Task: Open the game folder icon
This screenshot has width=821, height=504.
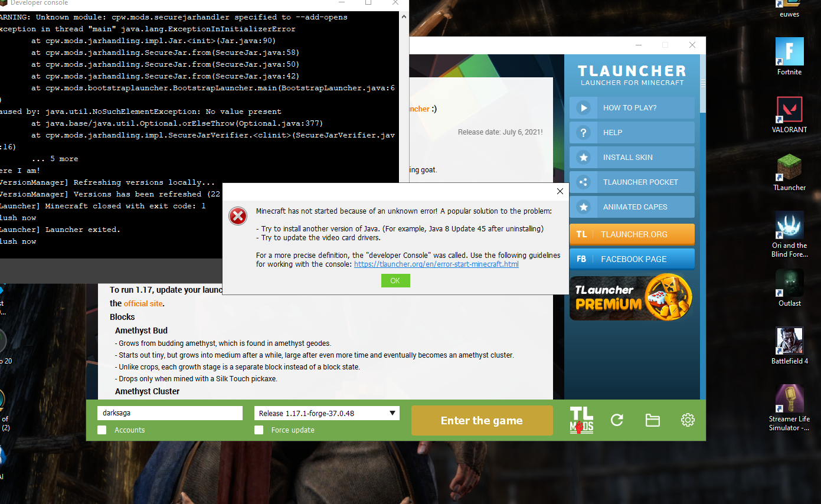Action: (652, 420)
